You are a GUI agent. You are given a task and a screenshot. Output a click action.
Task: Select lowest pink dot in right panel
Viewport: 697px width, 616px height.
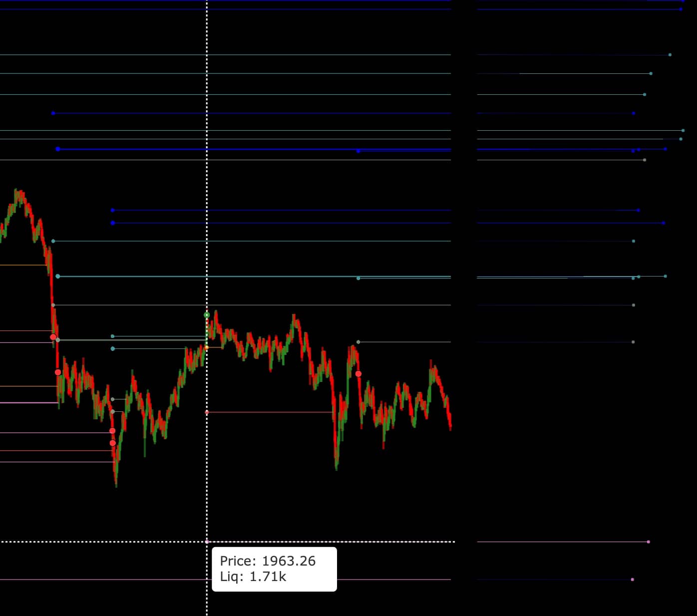(x=632, y=580)
